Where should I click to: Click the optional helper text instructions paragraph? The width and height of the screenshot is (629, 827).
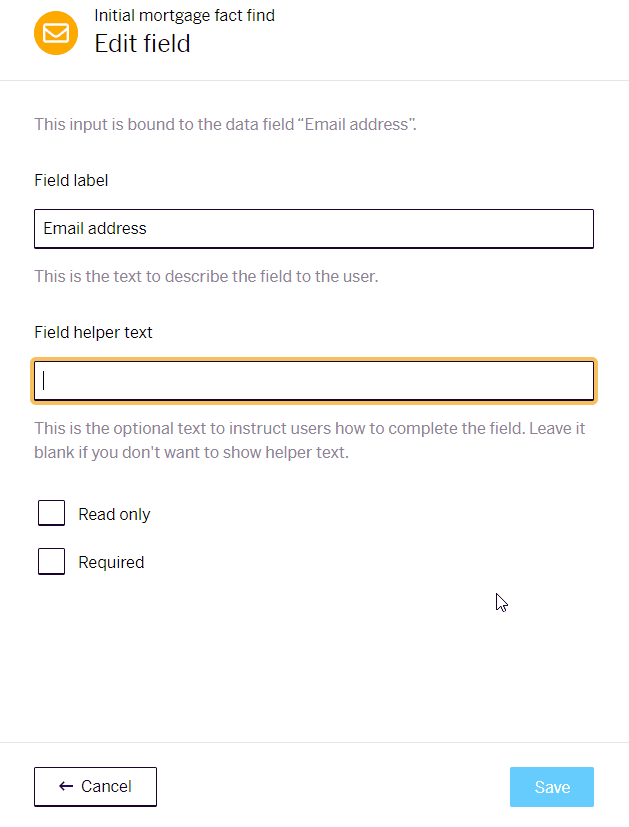coord(310,440)
